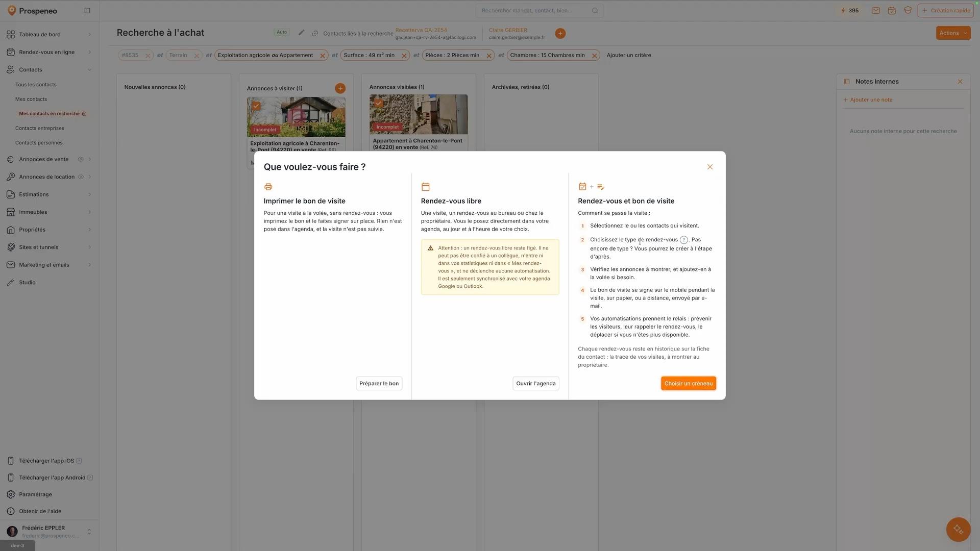Close the 'Que voulez-vous faire ?' dialog
980x551 pixels.
(x=709, y=167)
